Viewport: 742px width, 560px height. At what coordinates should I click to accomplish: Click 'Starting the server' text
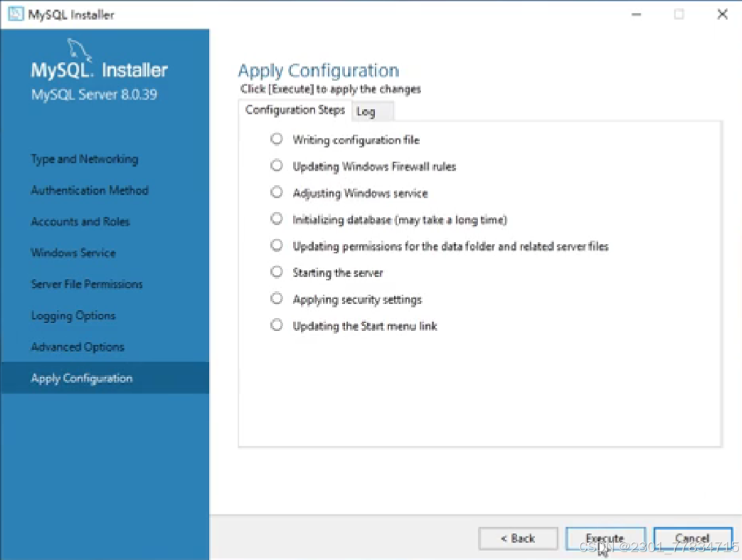click(x=338, y=273)
